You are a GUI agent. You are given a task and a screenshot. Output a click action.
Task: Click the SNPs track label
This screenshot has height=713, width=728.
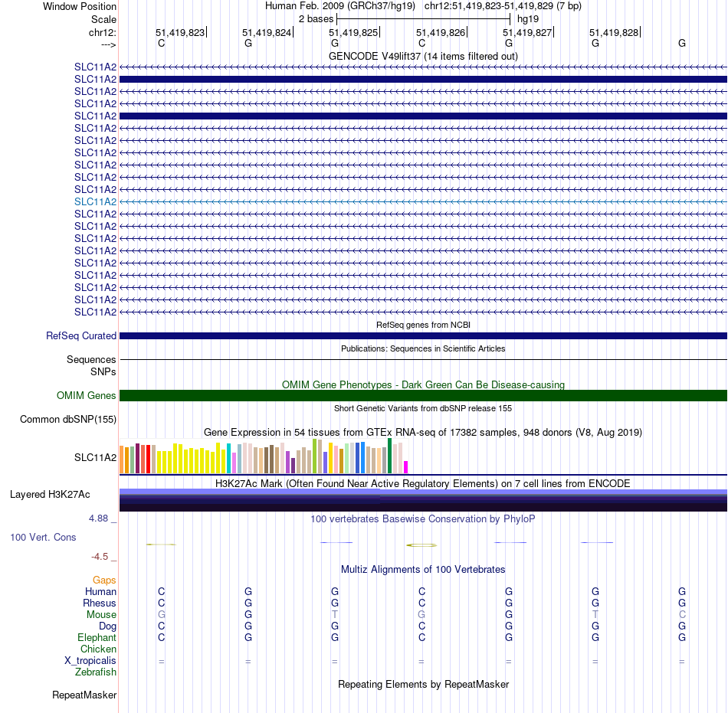click(103, 371)
